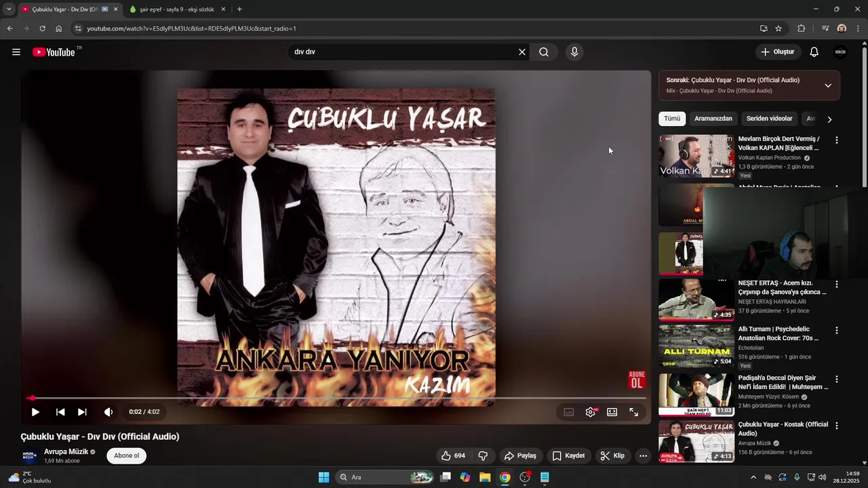This screenshot has height=488, width=868.
Task: Open options for Padişah'a Deccal Diyen video
Action: (x=836, y=380)
